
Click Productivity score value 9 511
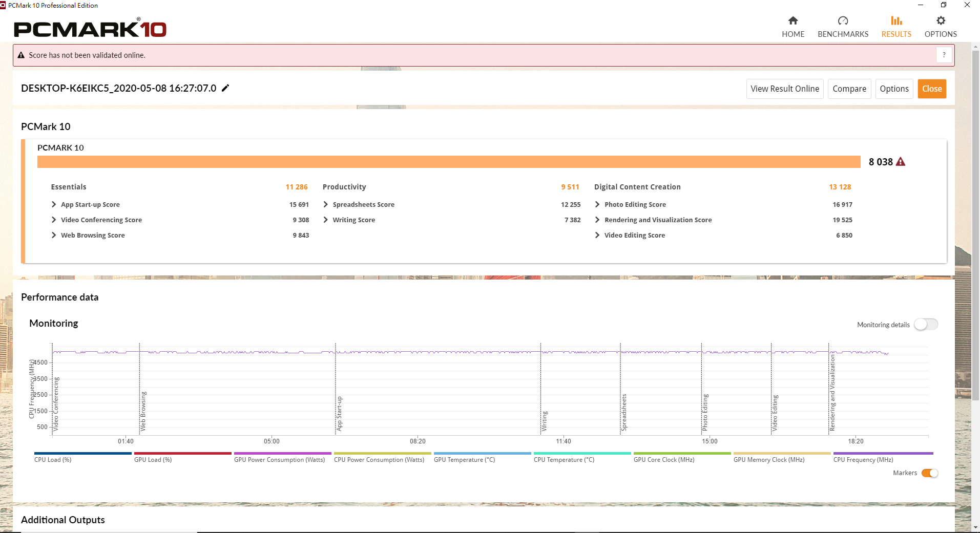[570, 187]
